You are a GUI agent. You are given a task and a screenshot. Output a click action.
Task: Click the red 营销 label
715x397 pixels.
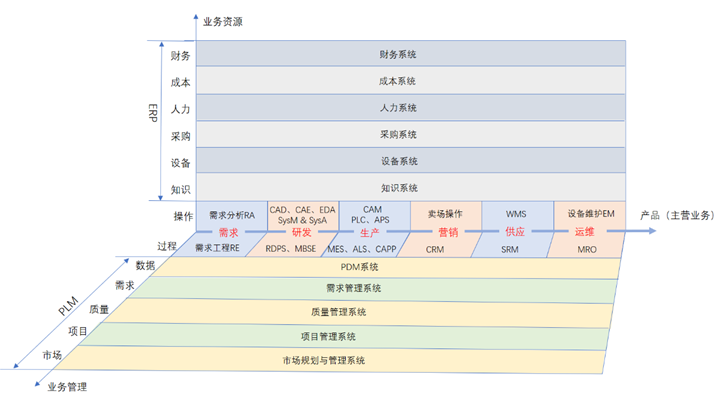448,232
